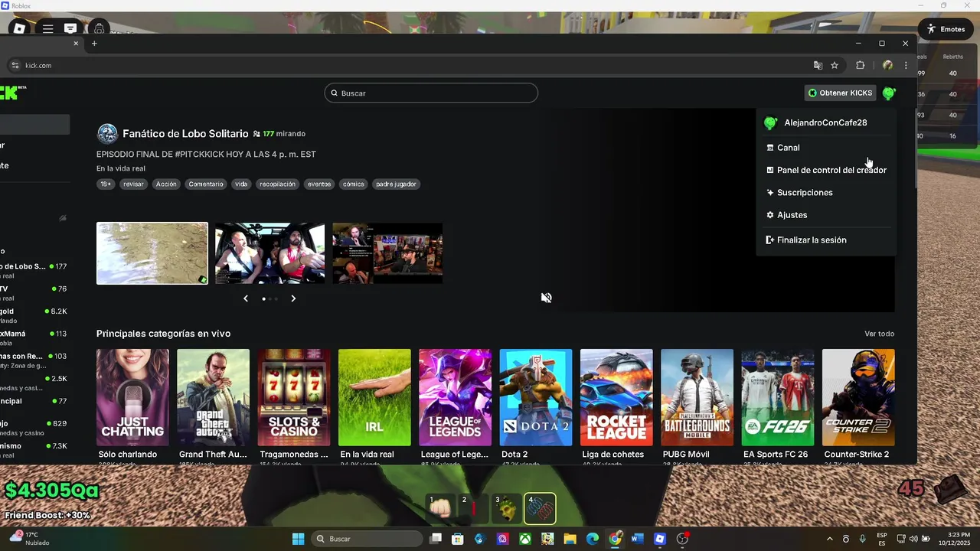Click the Kick Buscar search field

coord(431,93)
